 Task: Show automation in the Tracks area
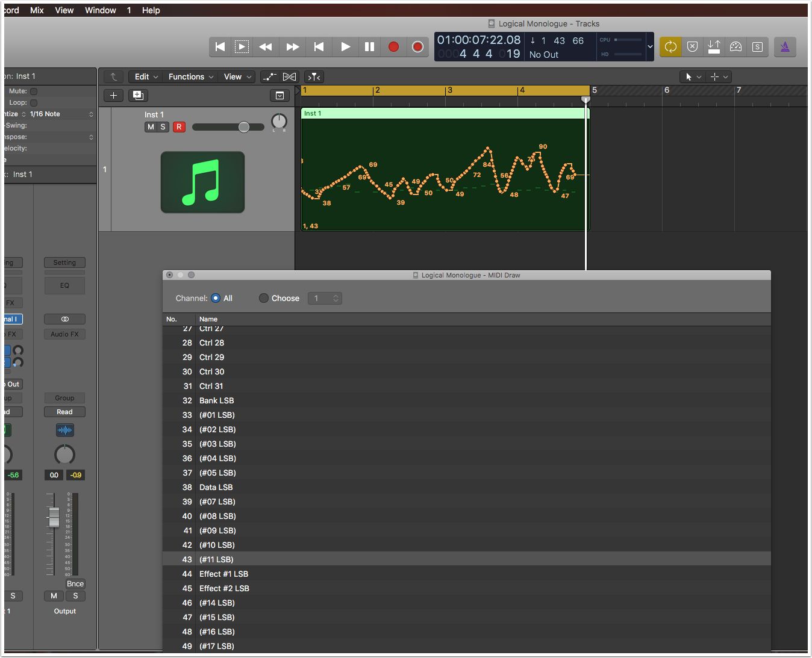tap(270, 77)
